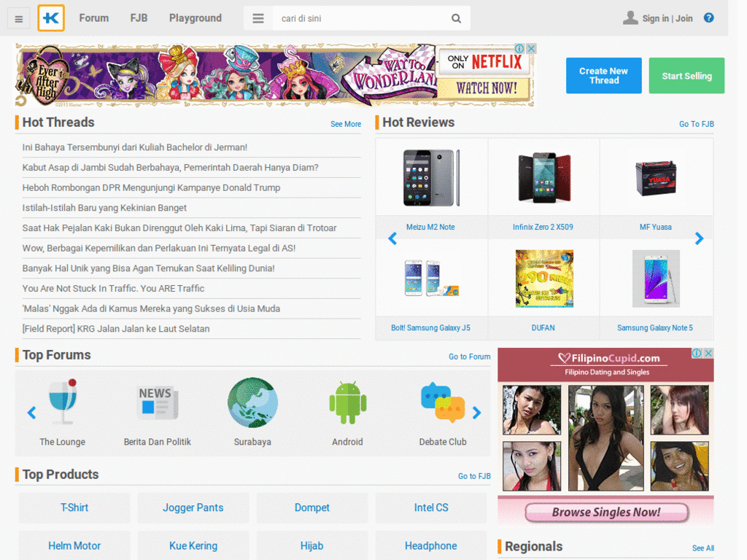Open the Playground menu
747x560 pixels.
pyautogui.click(x=196, y=18)
